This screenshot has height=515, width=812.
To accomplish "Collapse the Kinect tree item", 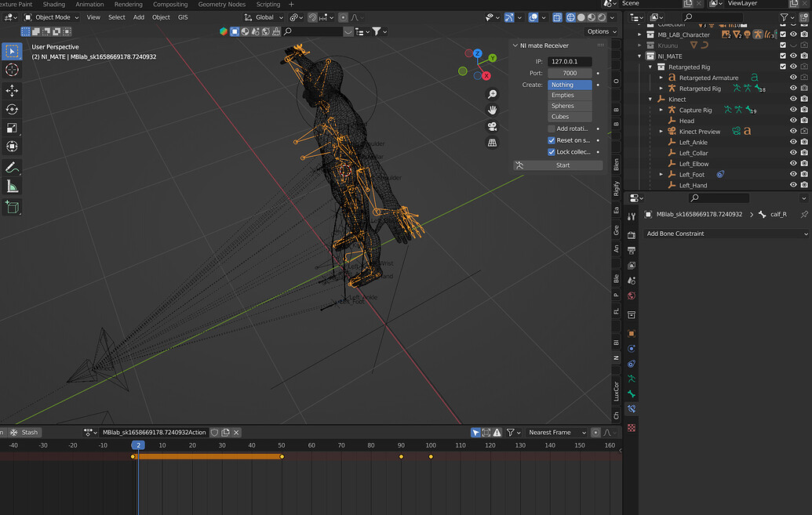I will pyautogui.click(x=650, y=100).
